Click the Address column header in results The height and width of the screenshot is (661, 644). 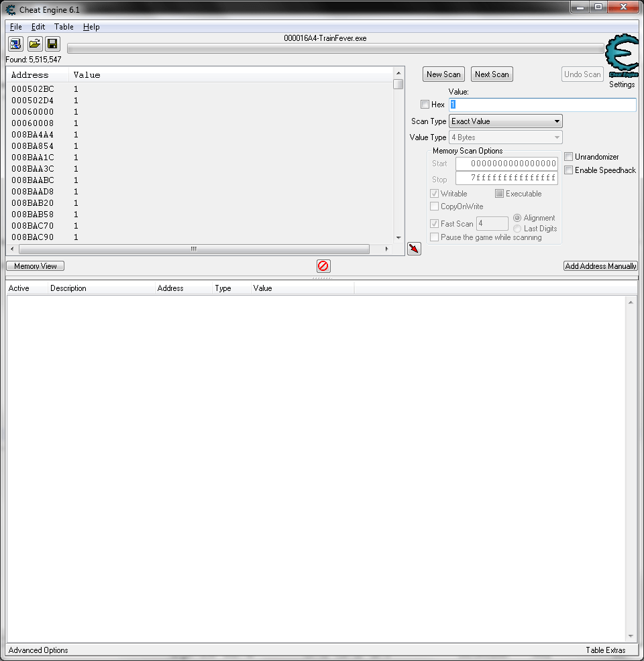pyautogui.click(x=38, y=75)
